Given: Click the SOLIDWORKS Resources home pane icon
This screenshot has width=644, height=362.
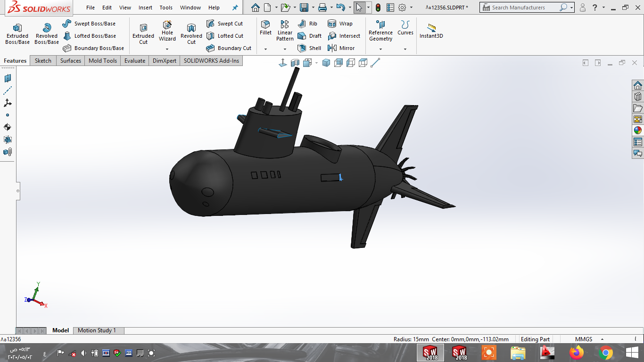Looking at the screenshot, I should [638, 85].
